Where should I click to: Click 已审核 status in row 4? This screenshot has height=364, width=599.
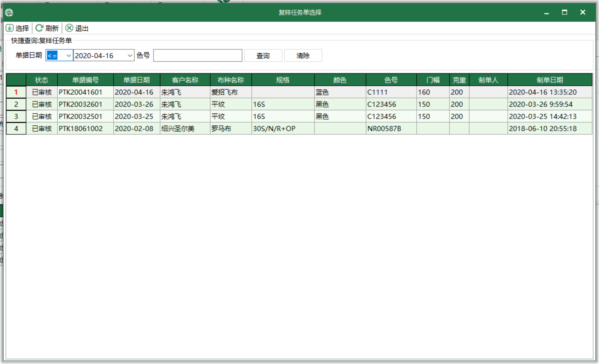pos(42,129)
